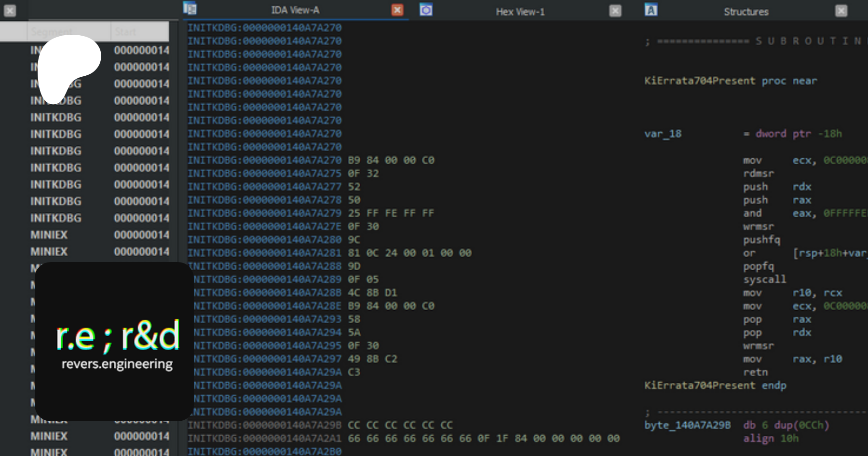Viewport: 868px width, 456px height.
Task: Select the last INITKDBG row in segment list
Action: point(56,218)
